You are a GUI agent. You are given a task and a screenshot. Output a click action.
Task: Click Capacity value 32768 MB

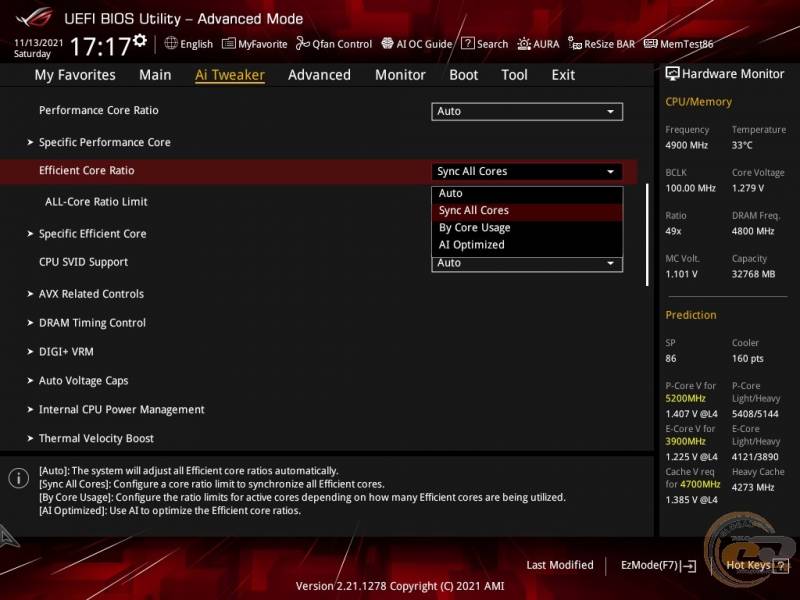point(753,274)
